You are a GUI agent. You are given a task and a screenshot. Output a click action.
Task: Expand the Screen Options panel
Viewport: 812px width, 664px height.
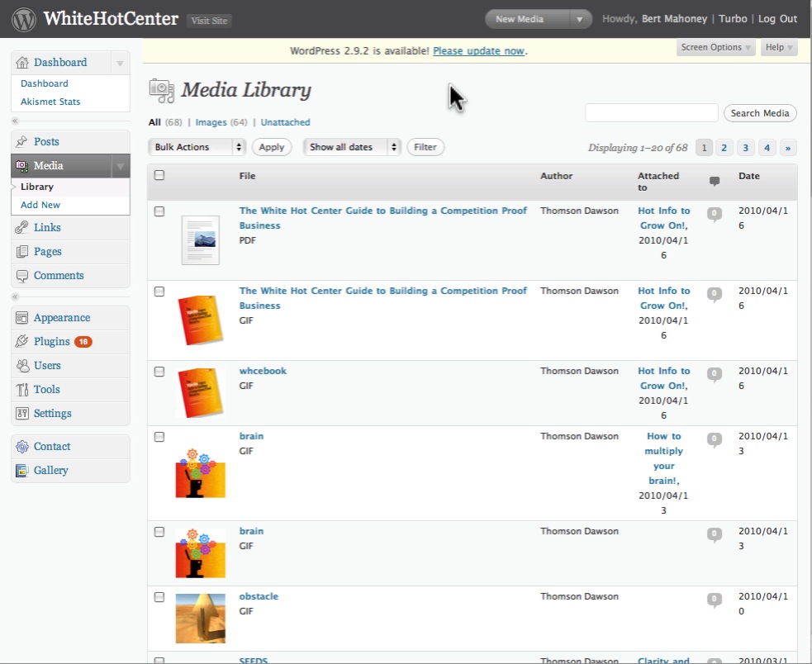(x=715, y=48)
